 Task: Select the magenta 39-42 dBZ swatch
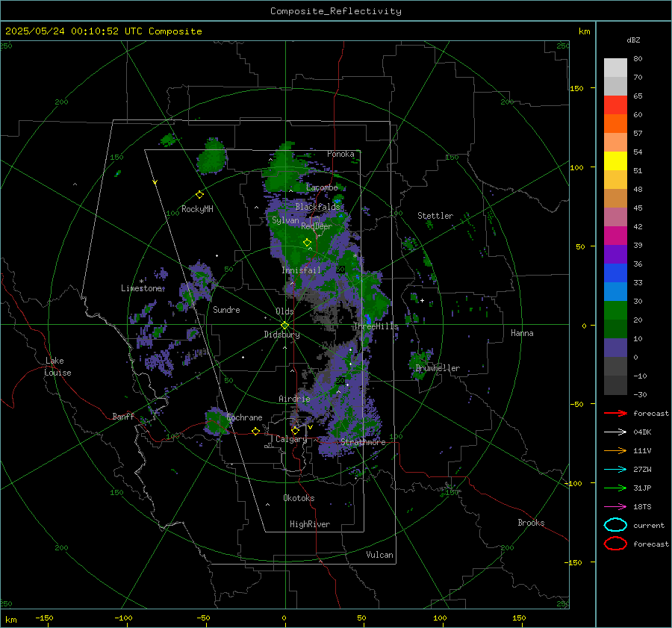(615, 236)
